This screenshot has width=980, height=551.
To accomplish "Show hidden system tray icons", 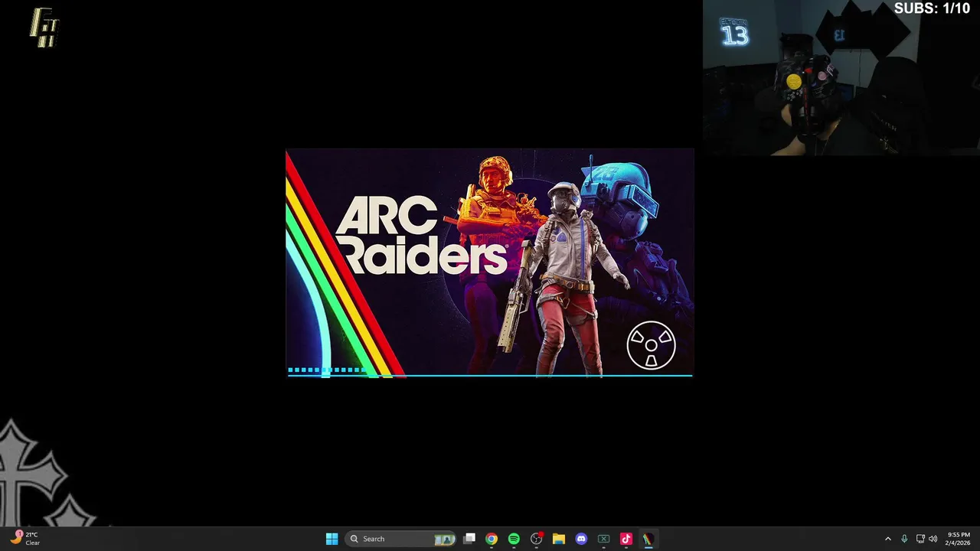I will click(888, 539).
